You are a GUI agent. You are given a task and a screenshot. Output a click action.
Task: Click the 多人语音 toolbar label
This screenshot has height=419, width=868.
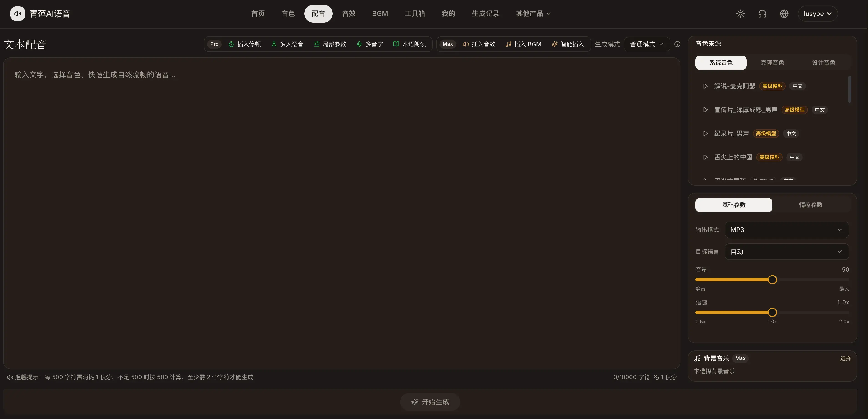292,44
